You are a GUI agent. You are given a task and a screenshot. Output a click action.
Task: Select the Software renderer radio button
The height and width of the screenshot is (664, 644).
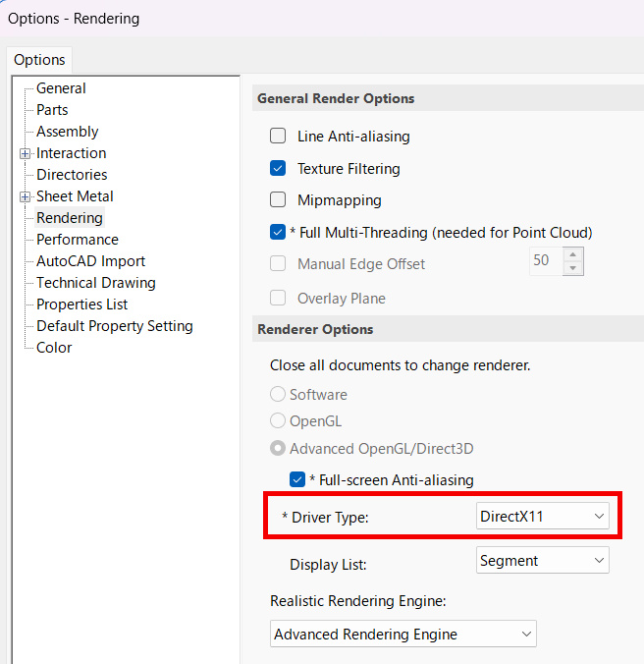pos(278,394)
